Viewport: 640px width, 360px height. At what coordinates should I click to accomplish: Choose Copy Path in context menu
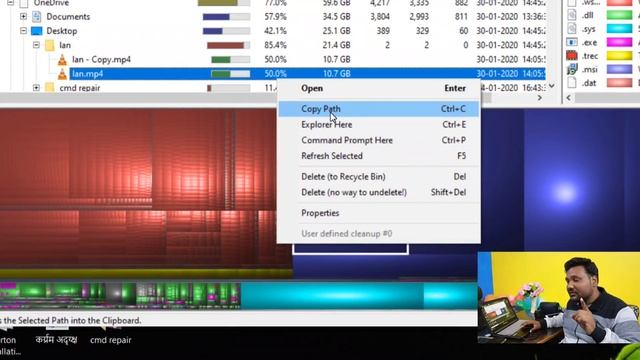379,109
